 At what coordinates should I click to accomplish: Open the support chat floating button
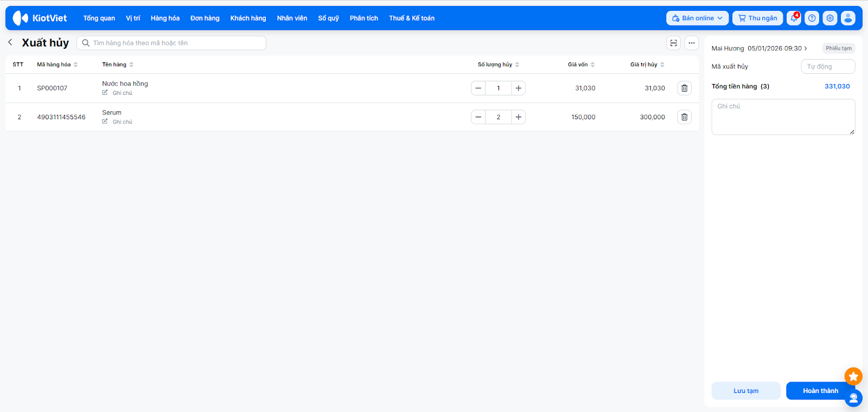853,398
